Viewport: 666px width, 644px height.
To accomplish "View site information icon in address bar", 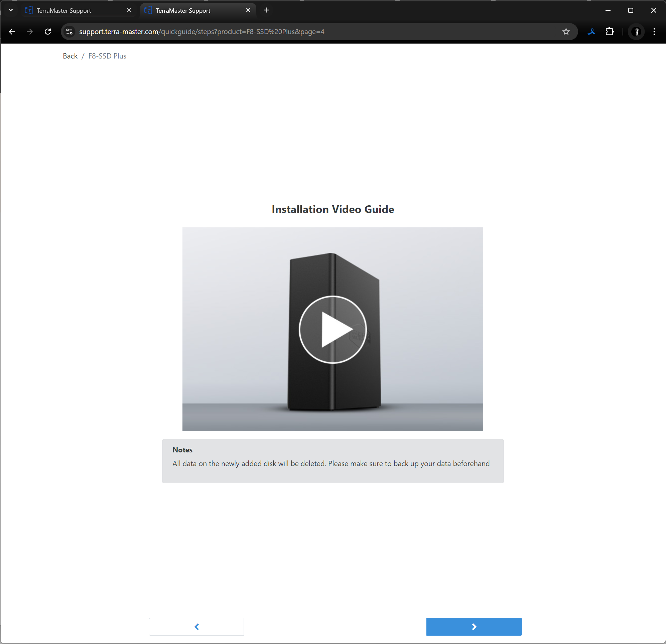I will (x=69, y=32).
